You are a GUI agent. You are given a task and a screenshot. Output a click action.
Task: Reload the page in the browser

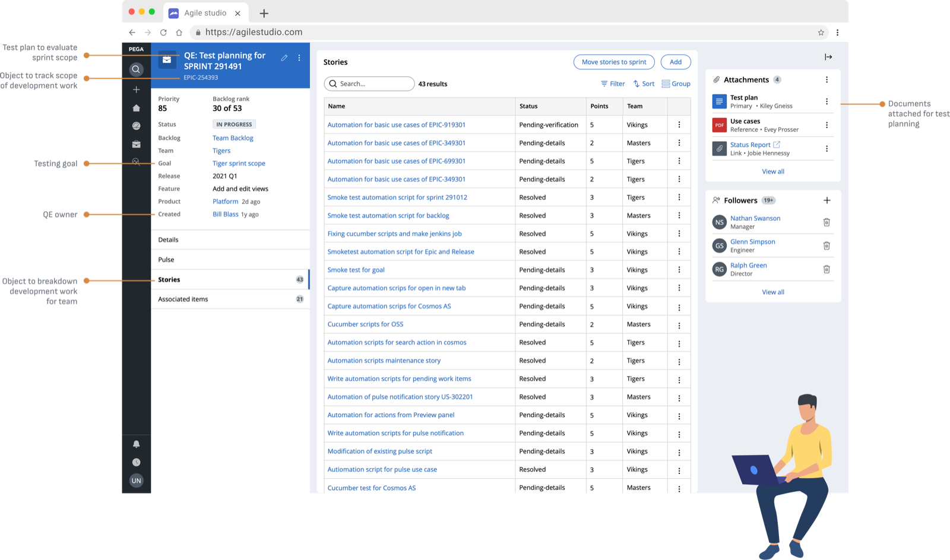point(163,33)
